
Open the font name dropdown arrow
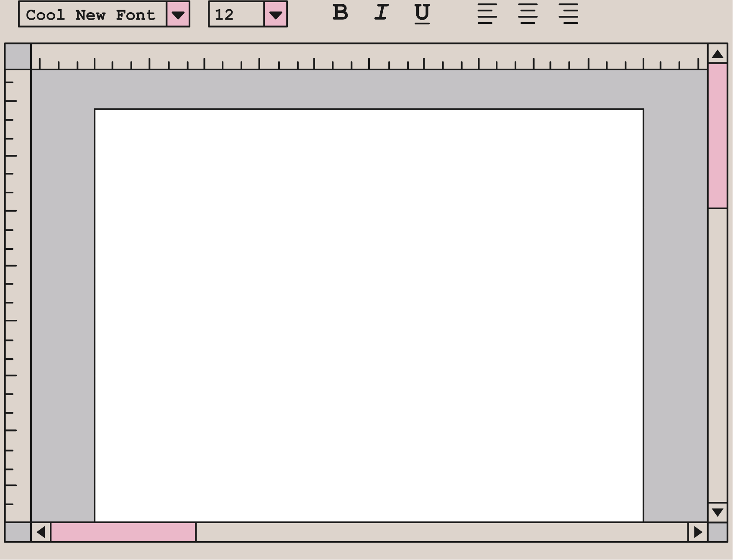(178, 15)
